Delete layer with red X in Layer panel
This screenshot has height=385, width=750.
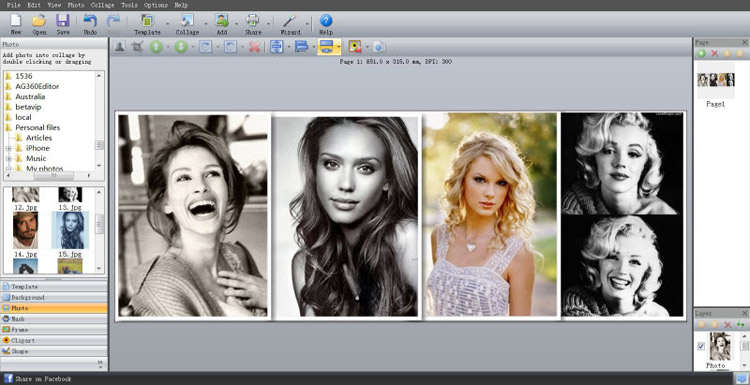728,325
